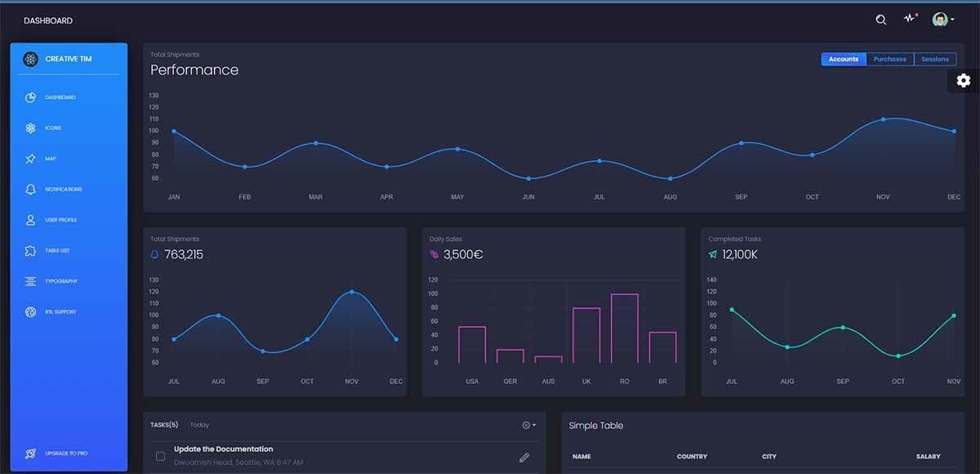Select the RTL Support globe icon

pyautogui.click(x=30, y=312)
